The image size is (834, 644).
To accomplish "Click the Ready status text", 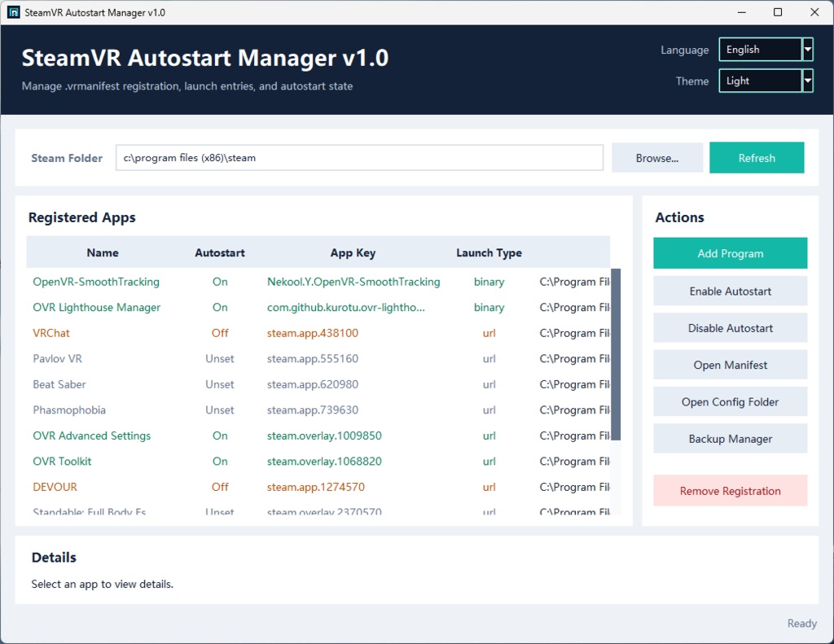I will pyautogui.click(x=801, y=623).
